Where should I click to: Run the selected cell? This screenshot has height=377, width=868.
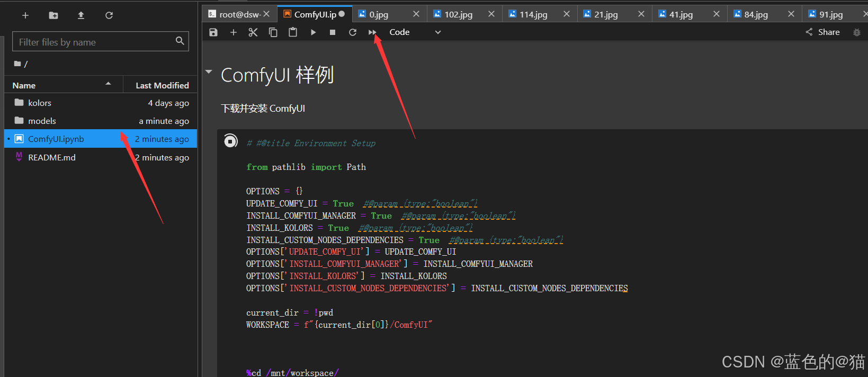click(313, 32)
